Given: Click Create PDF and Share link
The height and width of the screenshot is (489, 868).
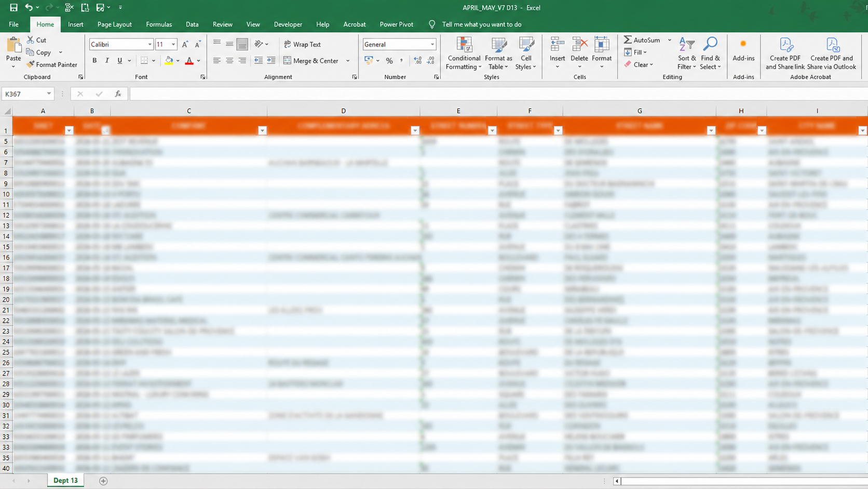Looking at the screenshot, I should coord(785,53).
